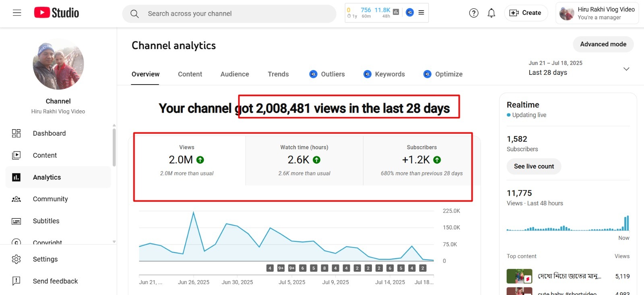The width and height of the screenshot is (644, 295).
Task: Click the YouTube Studio logo
Action: pos(56,13)
